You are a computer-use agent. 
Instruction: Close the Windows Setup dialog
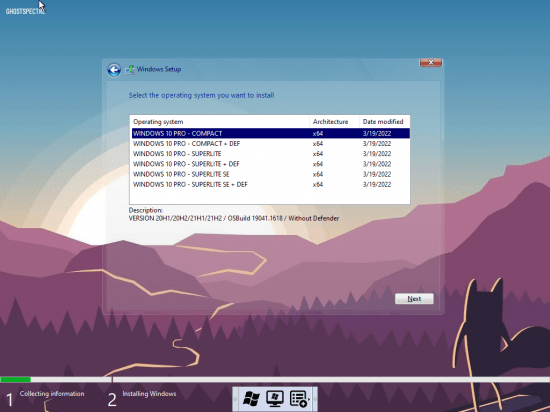431,62
